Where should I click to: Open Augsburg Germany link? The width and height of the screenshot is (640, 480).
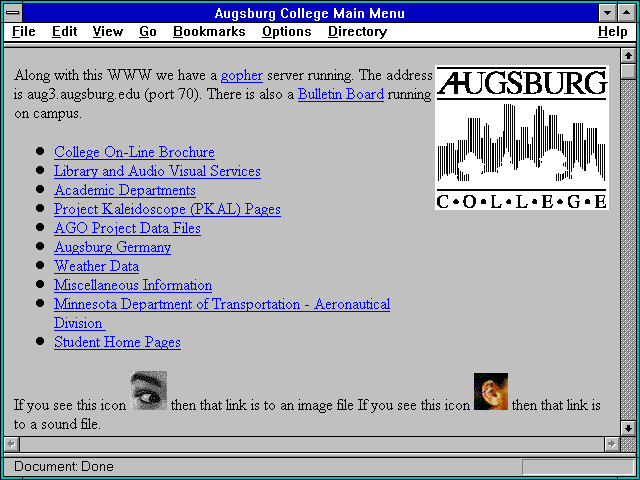(112, 247)
